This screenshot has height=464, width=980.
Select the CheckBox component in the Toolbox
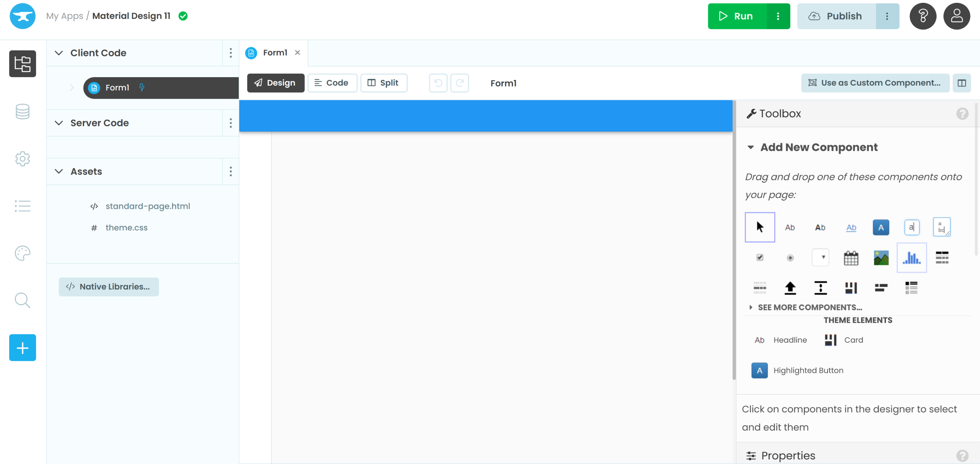click(760, 258)
